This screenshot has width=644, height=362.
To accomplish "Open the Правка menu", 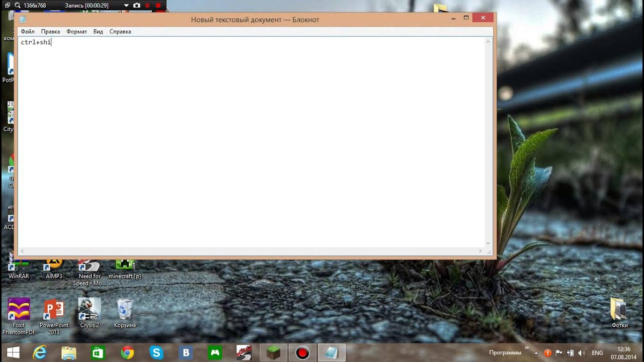I will [50, 32].
